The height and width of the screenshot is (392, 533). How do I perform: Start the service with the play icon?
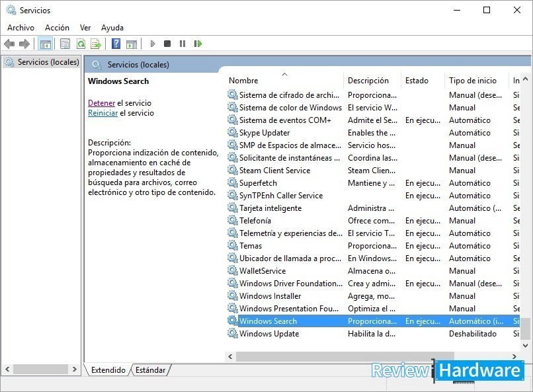(153, 44)
